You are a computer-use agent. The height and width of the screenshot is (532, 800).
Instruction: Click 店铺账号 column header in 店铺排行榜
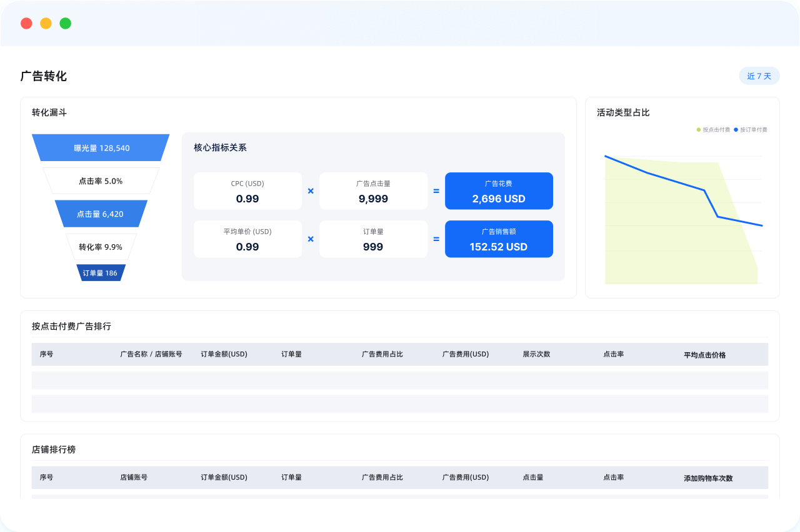pos(134,477)
